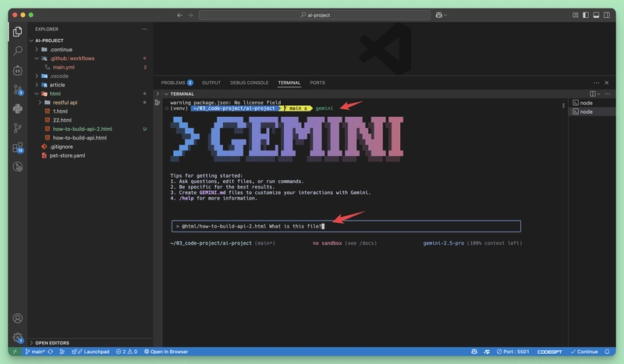Click Open In Browser in status bar
Image resolution: width=624 pixels, height=364 pixels.
coord(166,352)
